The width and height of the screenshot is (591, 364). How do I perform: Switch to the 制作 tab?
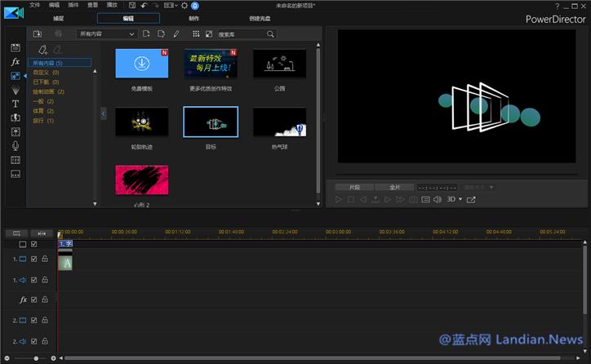click(x=193, y=17)
